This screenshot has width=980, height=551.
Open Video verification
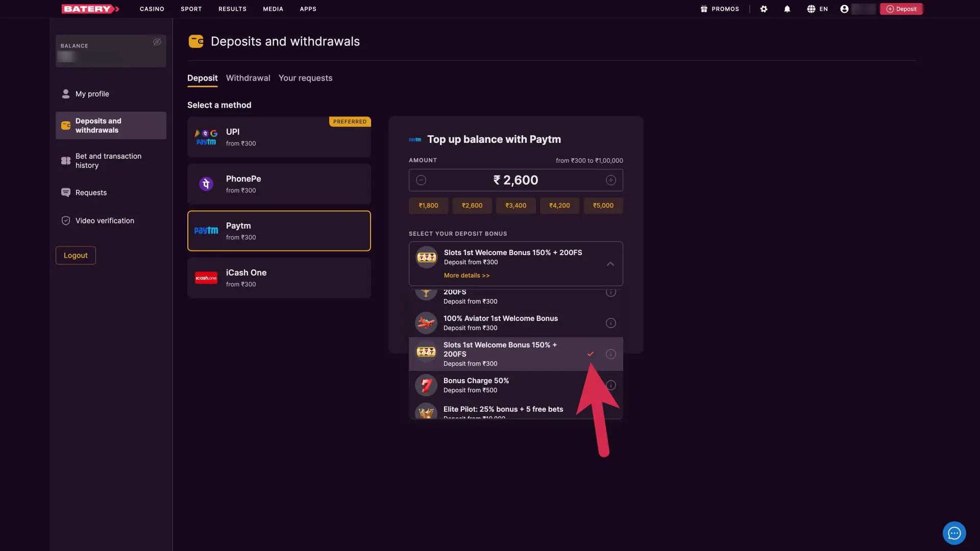tap(111, 220)
